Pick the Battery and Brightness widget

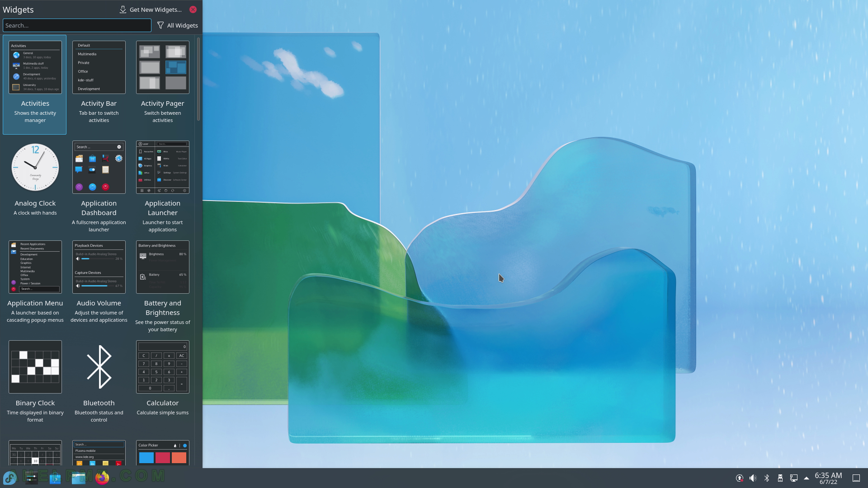click(x=162, y=284)
